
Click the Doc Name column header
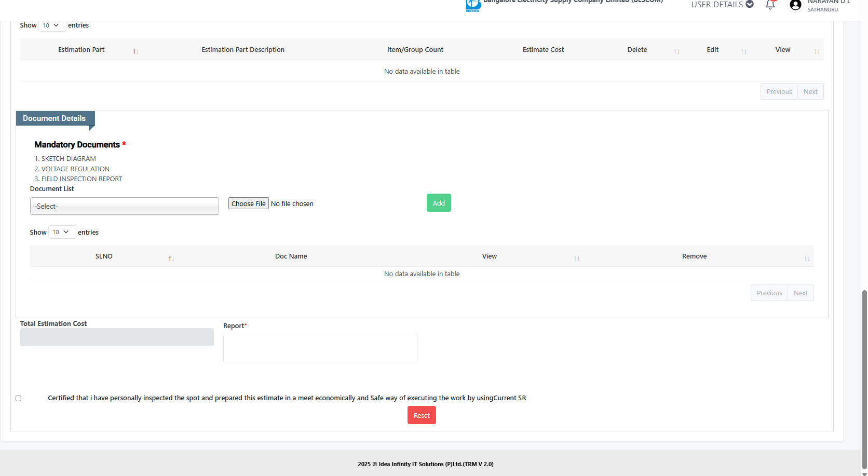291,256
